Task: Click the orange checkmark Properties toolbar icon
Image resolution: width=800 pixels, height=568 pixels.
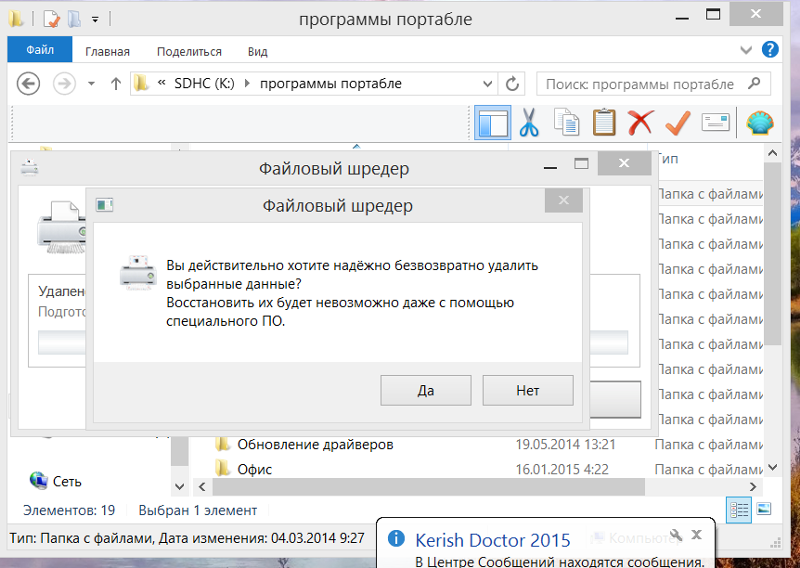Action: 678,123
